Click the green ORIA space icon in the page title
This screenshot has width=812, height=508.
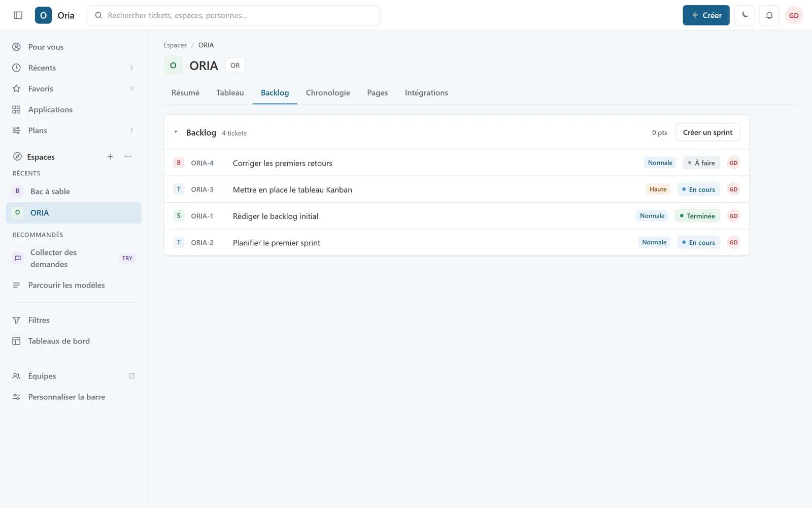173,66
